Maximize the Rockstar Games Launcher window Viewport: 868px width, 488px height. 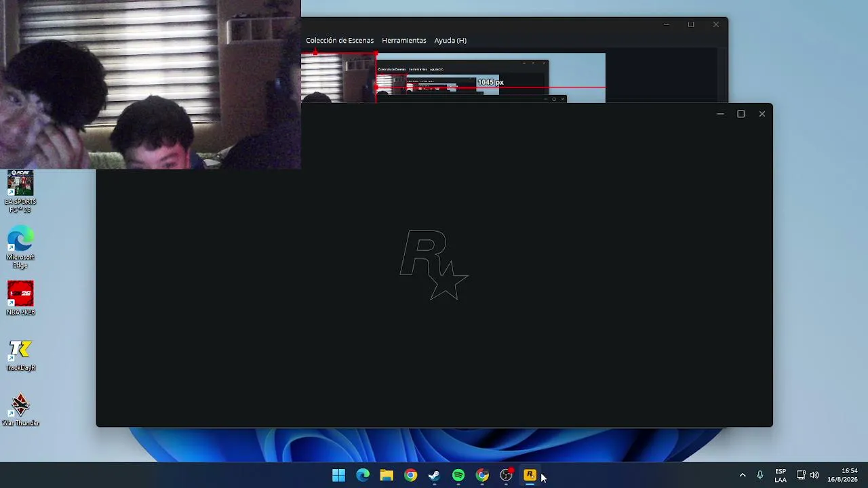click(741, 114)
